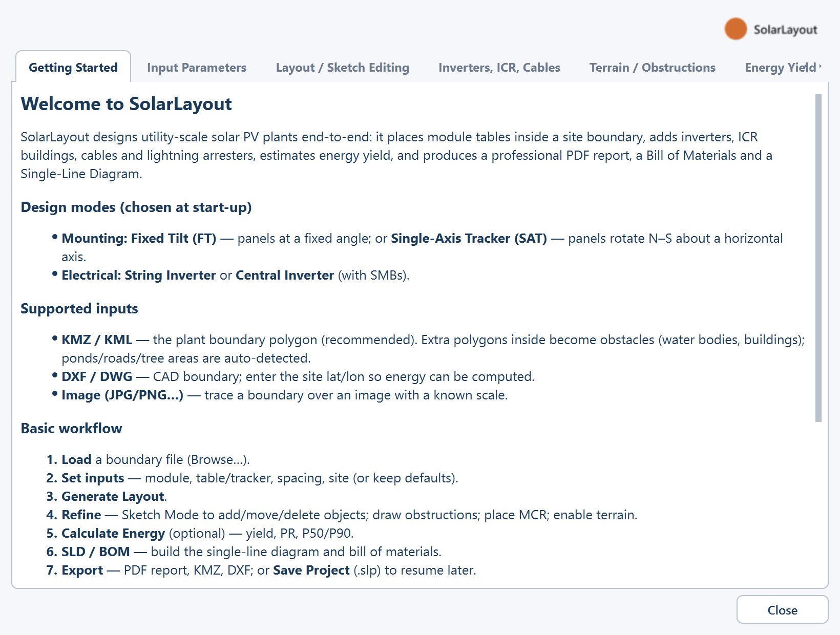Click step 2 'Set inputs' in workflow
The width and height of the screenshot is (840, 635).
click(93, 478)
